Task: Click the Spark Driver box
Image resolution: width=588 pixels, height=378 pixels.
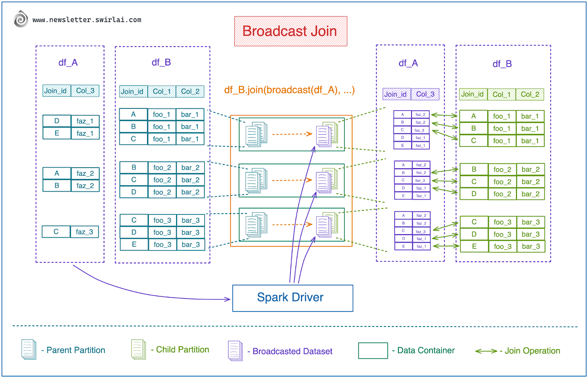Action: [x=292, y=297]
